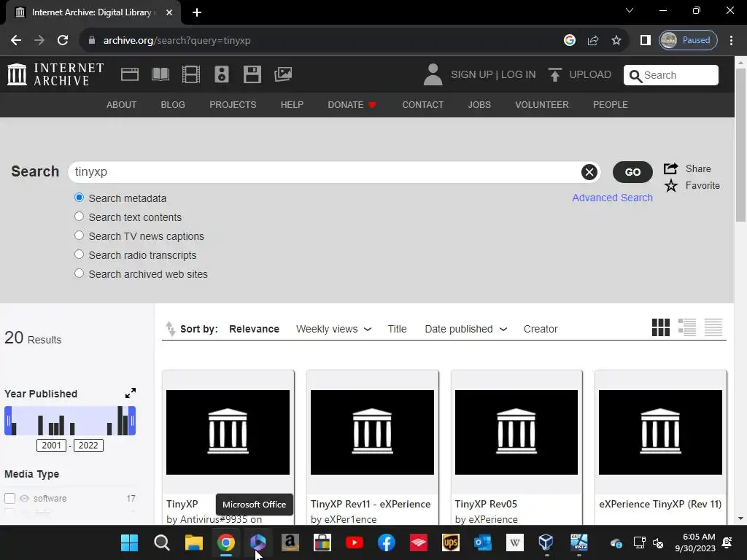Click the Favorite star icon
This screenshot has width=747, height=560.
tap(671, 186)
